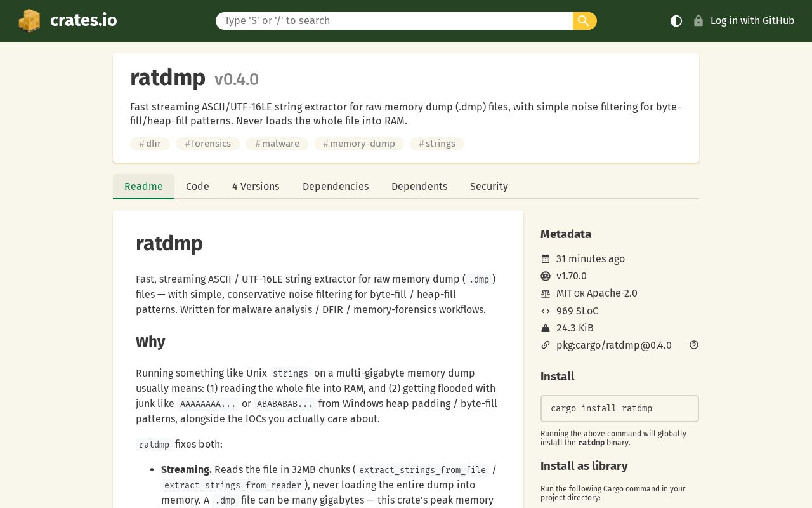Click the weight icon beside 24.3 KiB
Screen dimensions: 812x508
(546, 328)
